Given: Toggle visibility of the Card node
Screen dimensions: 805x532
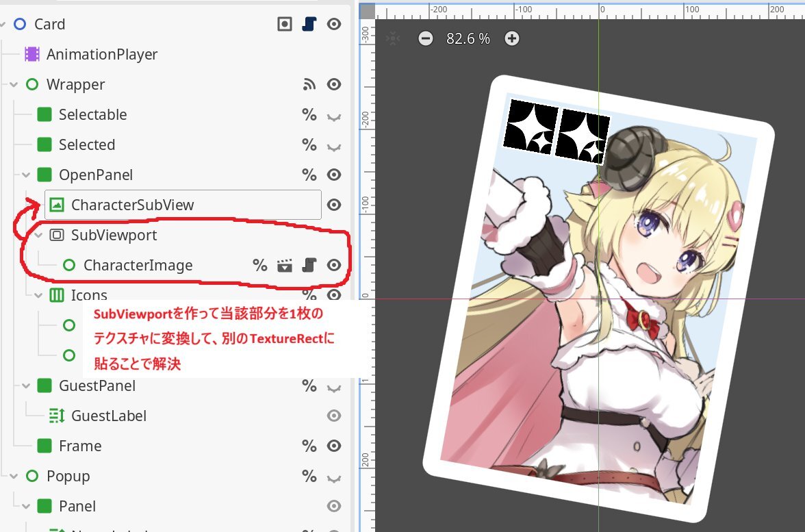Looking at the screenshot, I should [x=334, y=24].
